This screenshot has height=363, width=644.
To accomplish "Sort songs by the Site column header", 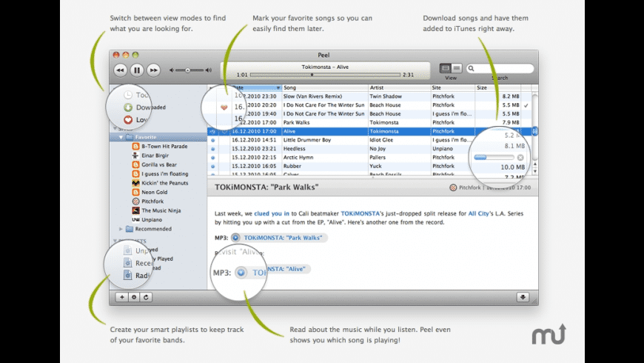I will coord(452,87).
